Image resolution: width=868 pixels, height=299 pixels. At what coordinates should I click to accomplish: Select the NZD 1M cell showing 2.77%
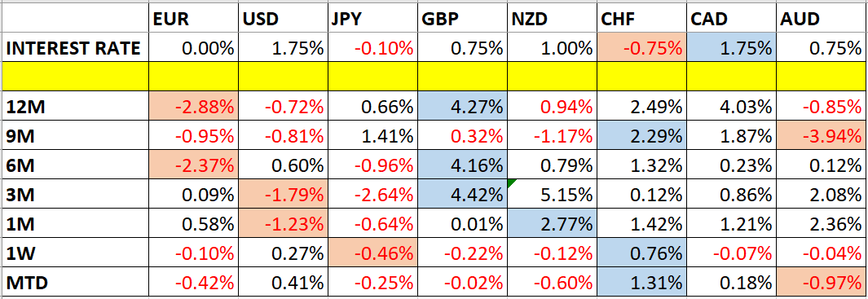[x=552, y=225]
